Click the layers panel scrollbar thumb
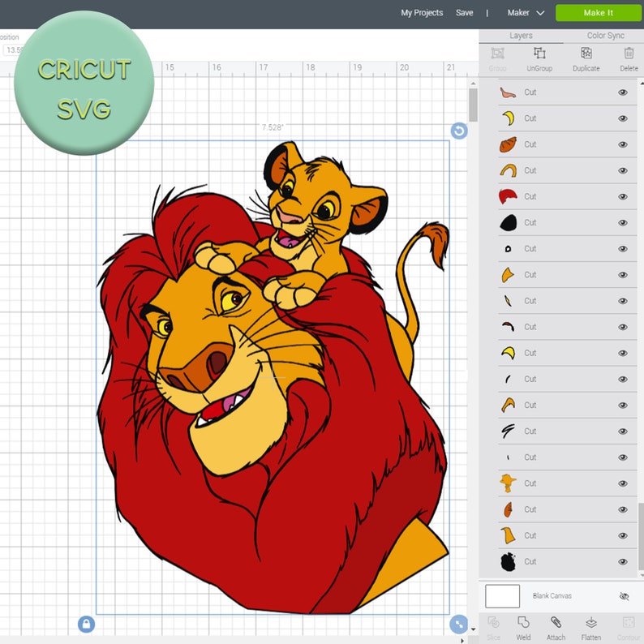 click(x=641, y=536)
